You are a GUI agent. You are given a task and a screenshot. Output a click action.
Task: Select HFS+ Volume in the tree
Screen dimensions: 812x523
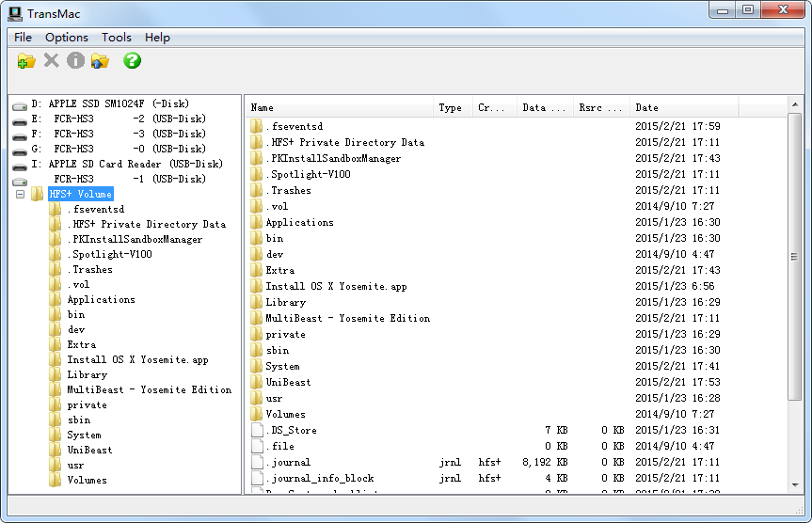click(x=80, y=194)
